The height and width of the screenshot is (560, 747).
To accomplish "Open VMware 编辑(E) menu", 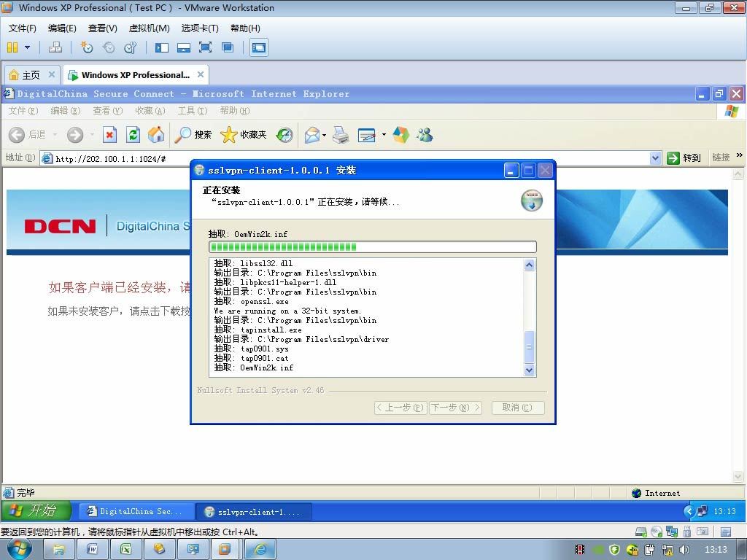I will 62,28.
